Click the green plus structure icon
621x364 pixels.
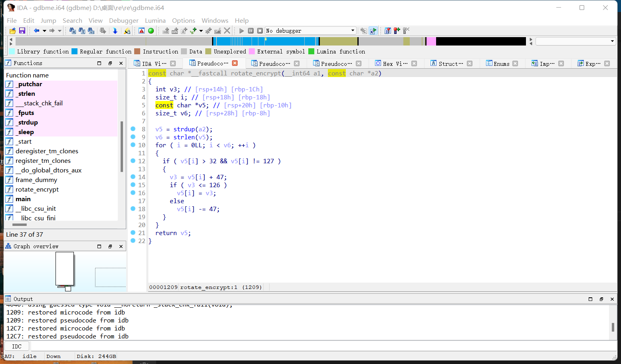(194, 31)
